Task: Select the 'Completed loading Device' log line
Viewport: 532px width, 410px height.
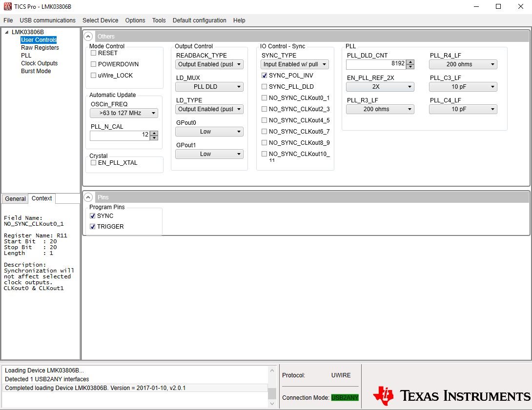Action: 135,388
